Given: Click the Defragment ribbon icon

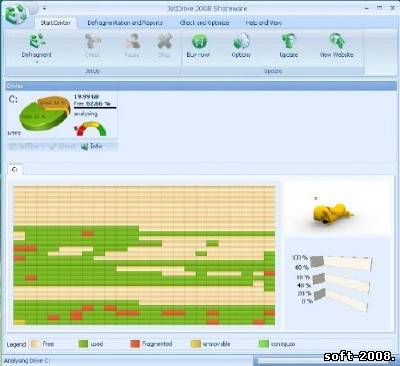Looking at the screenshot, I should click(x=37, y=41).
